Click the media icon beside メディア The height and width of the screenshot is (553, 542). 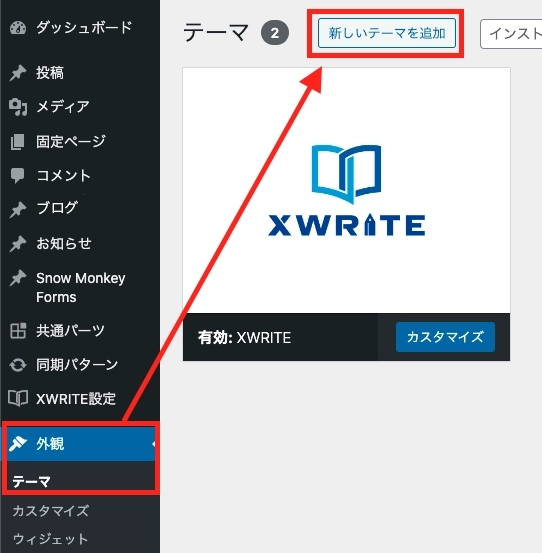click(x=18, y=107)
